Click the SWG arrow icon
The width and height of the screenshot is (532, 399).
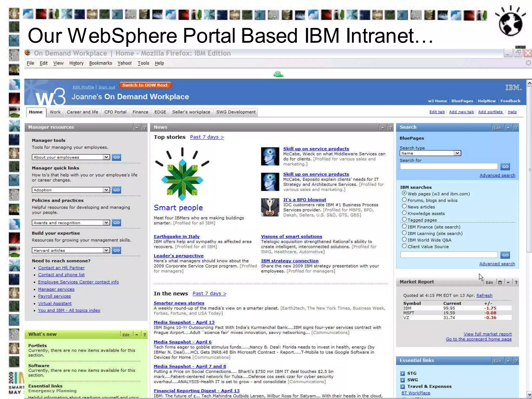403,380
